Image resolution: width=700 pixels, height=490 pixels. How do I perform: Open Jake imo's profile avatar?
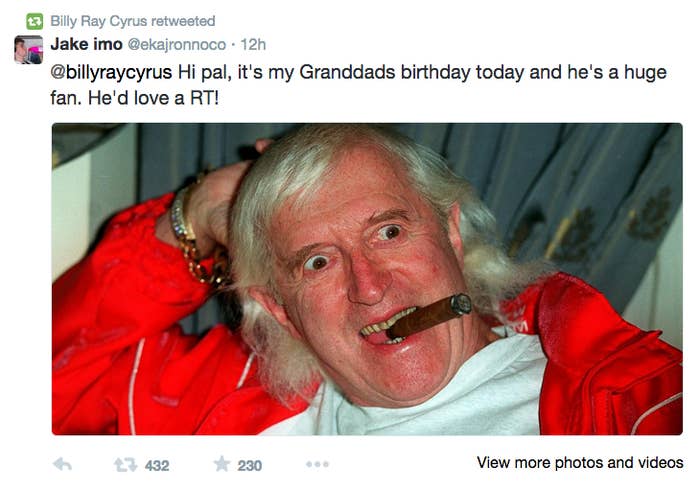point(29,50)
